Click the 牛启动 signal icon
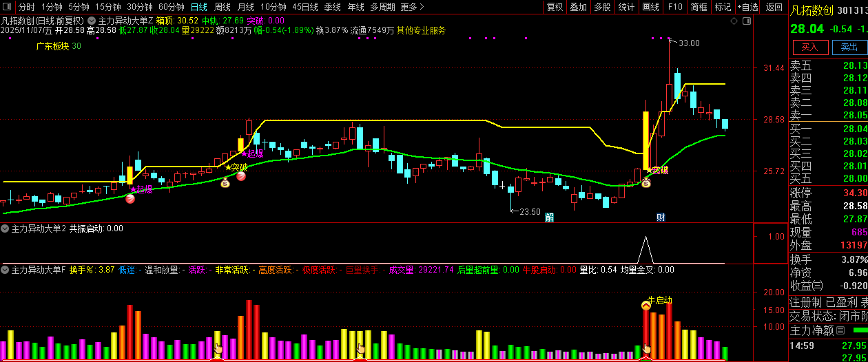Image resolution: width=868 pixels, height=362 pixels. tap(646, 306)
